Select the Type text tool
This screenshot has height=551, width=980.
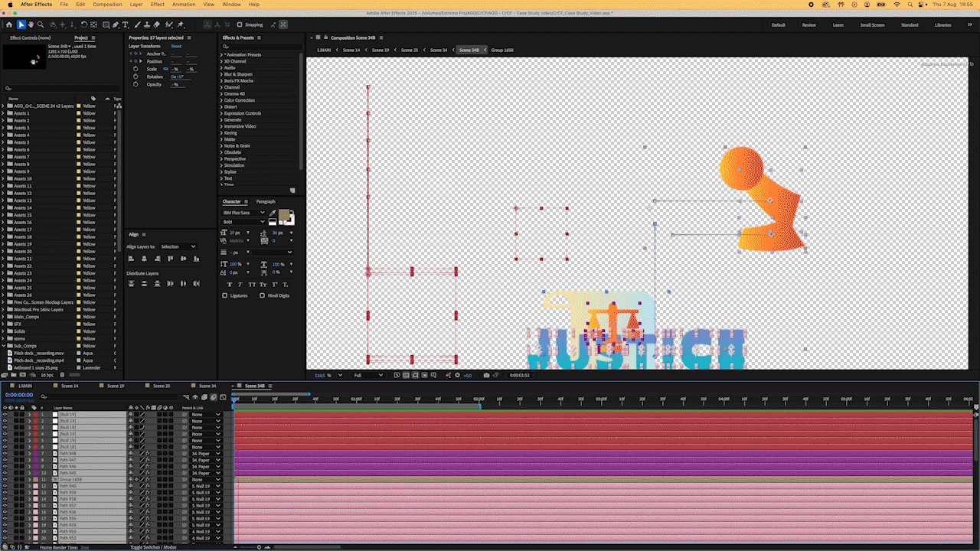[126, 24]
